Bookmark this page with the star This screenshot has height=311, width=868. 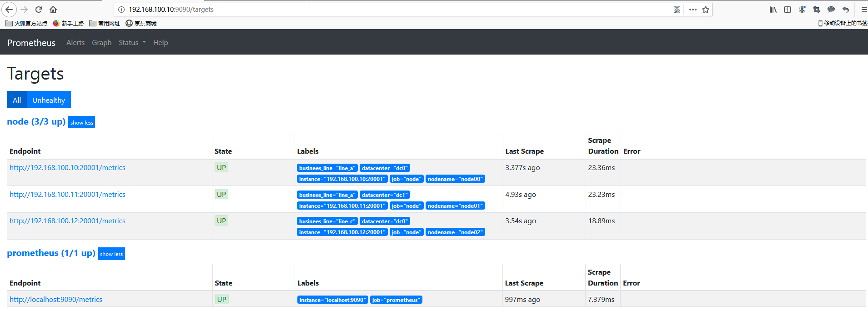coord(706,10)
